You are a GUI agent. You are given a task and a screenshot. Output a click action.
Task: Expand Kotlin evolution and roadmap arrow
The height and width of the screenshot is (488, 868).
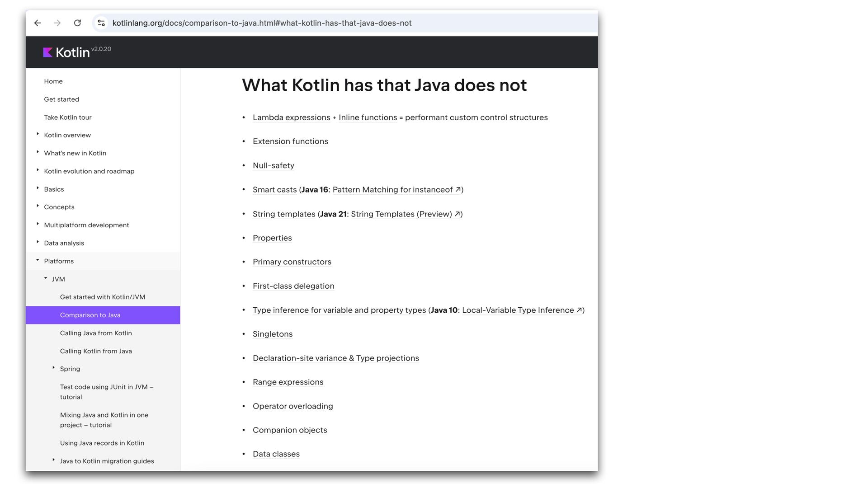click(x=38, y=170)
